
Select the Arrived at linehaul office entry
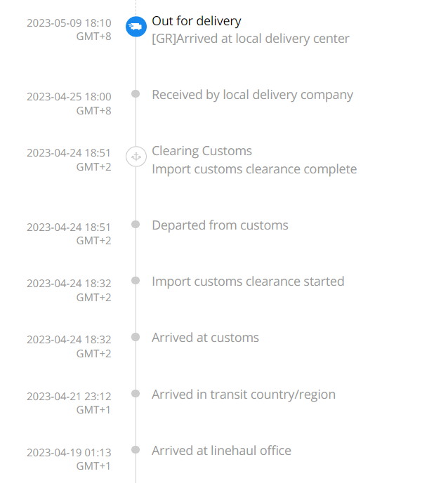(221, 451)
